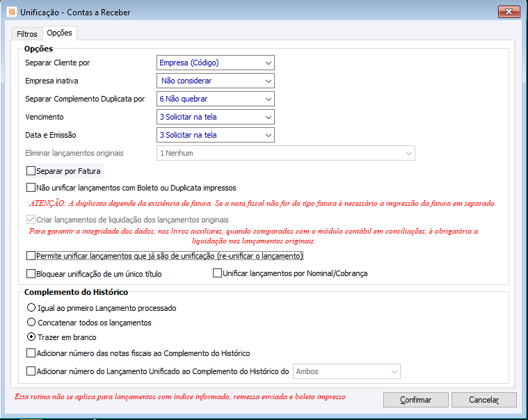Click the Cancelar button
This screenshot has height=420, width=528.
(x=484, y=400)
